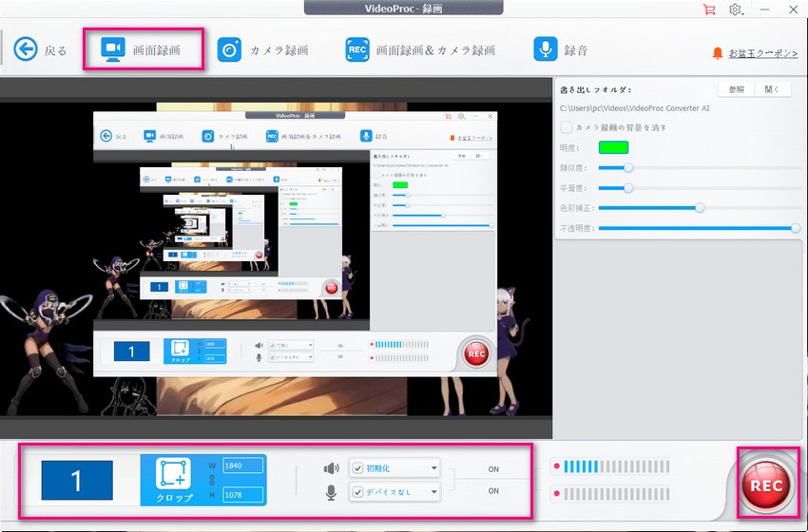The width and height of the screenshot is (808, 532).
Task: Toggle the microphone ON switch
Action: point(493,491)
